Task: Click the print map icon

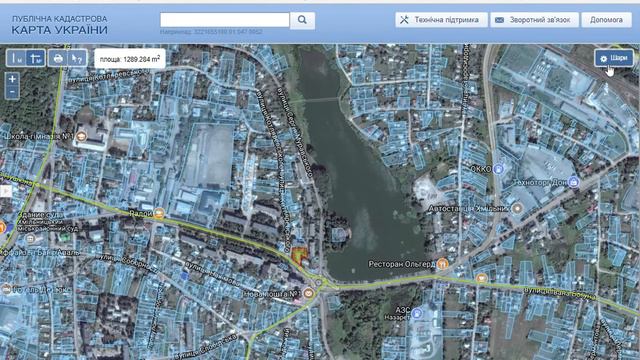Action: (x=58, y=58)
